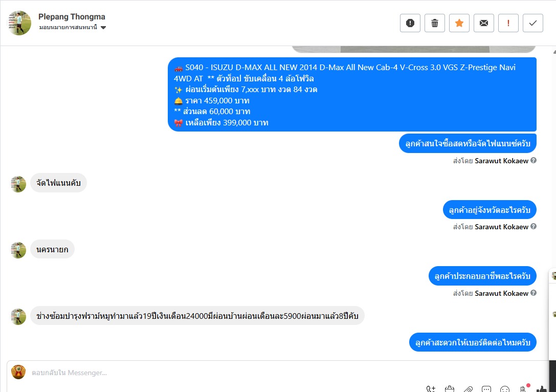
Task: Click the reply in Messenger input field
Action: (277, 373)
